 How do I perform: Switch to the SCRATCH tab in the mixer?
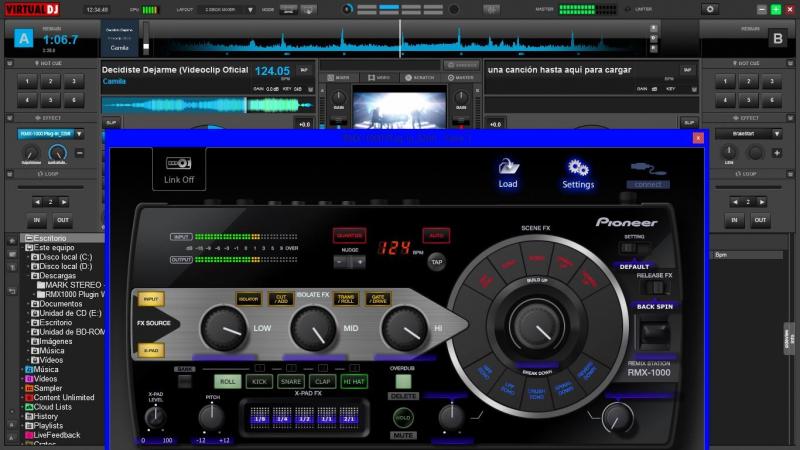coord(418,77)
